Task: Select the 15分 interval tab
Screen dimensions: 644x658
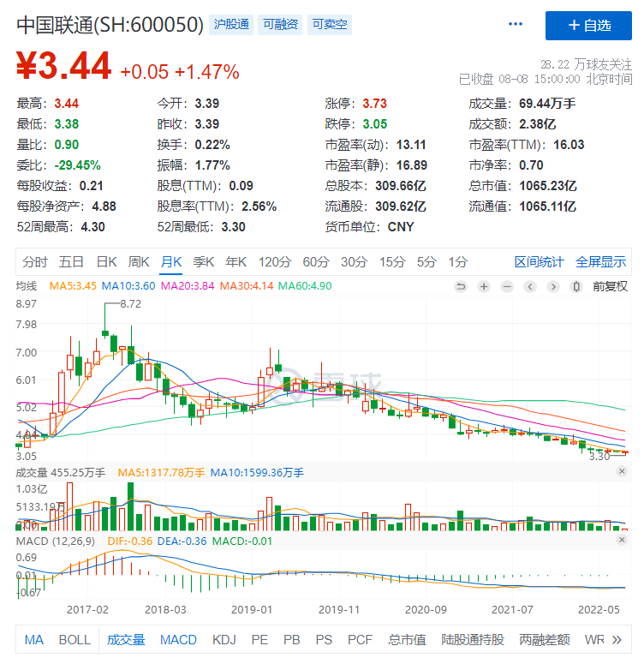Action: click(392, 262)
